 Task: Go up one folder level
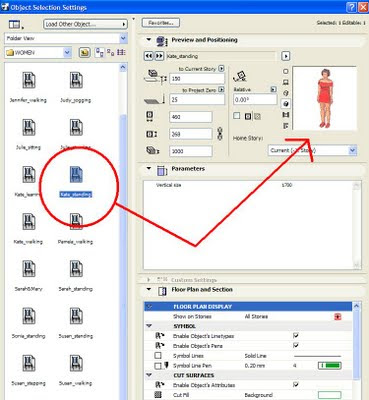coord(84,53)
